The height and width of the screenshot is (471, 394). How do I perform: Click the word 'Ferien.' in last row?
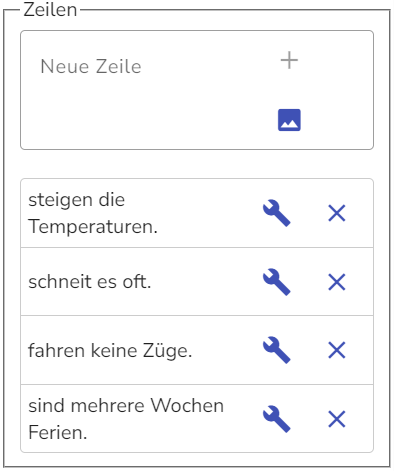point(58,433)
